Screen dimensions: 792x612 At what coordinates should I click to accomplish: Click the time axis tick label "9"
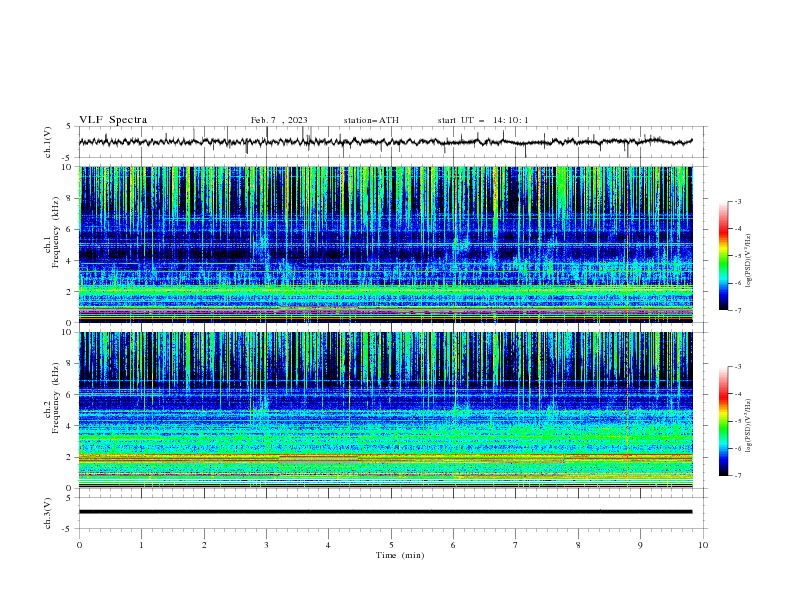click(640, 545)
